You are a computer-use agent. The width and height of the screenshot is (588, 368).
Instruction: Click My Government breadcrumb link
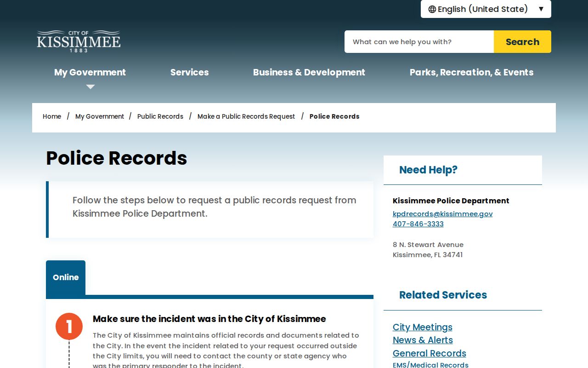(100, 116)
